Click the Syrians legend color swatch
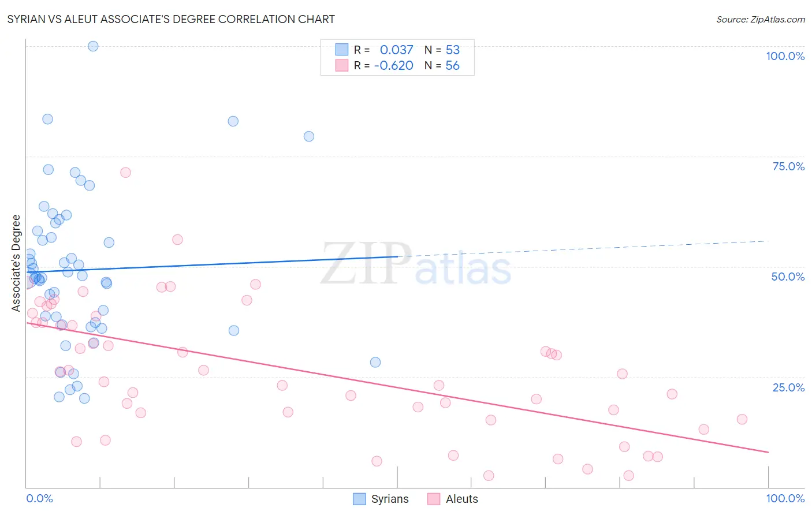812x515 pixels. [x=359, y=499]
